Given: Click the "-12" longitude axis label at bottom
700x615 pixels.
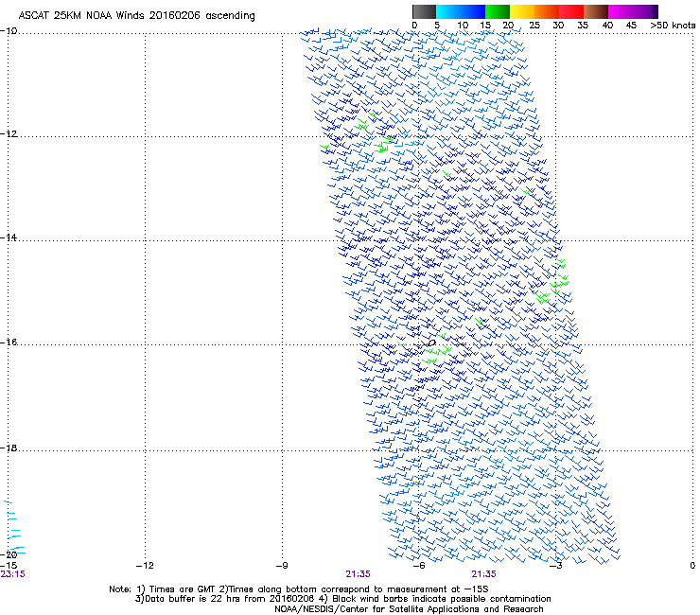Looking at the screenshot, I should (x=145, y=566).
